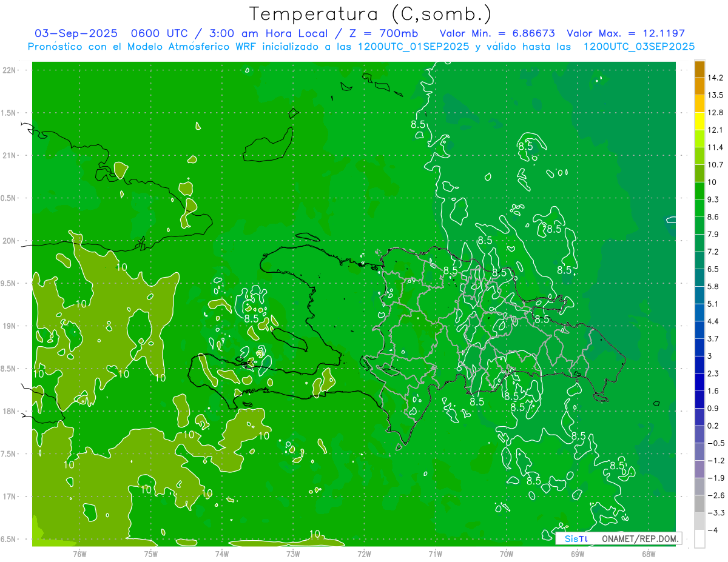Click the "2.3" legend value
Viewport: 728px width, 562px height.
pyautogui.click(x=713, y=373)
